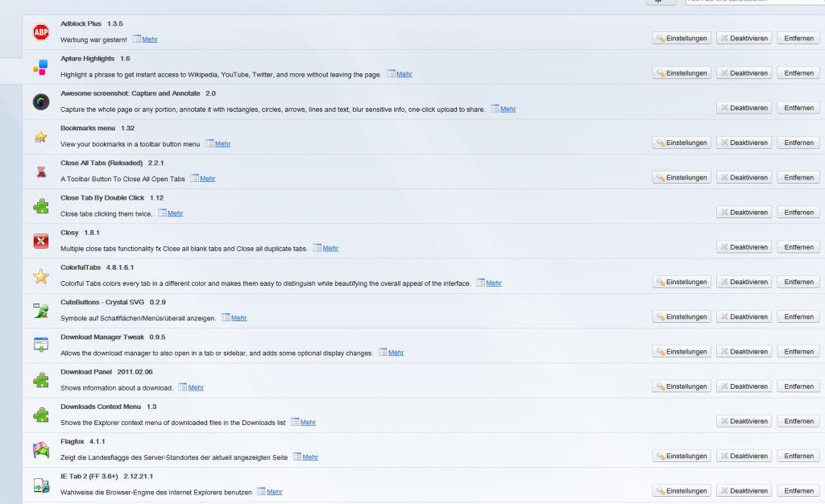The width and height of the screenshot is (825, 504).
Task: Open Einstellungen for Apture Highlights
Action: click(682, 73)
